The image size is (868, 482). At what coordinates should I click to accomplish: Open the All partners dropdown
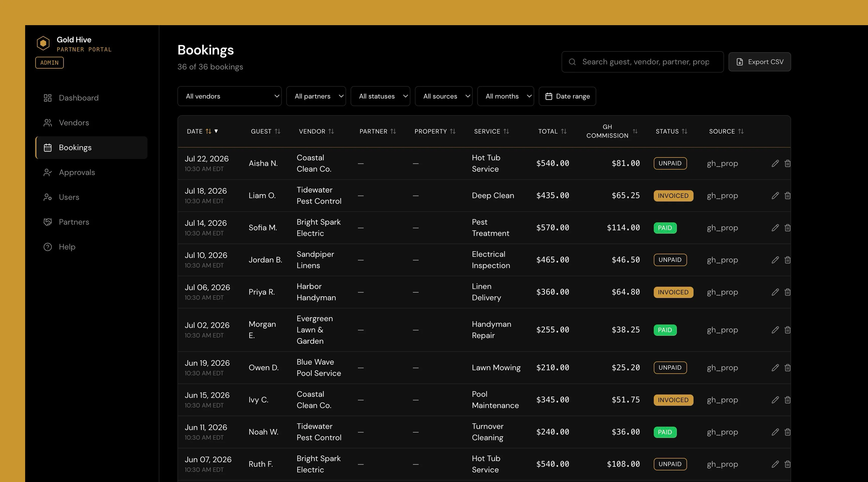click(x=316, y=96)
